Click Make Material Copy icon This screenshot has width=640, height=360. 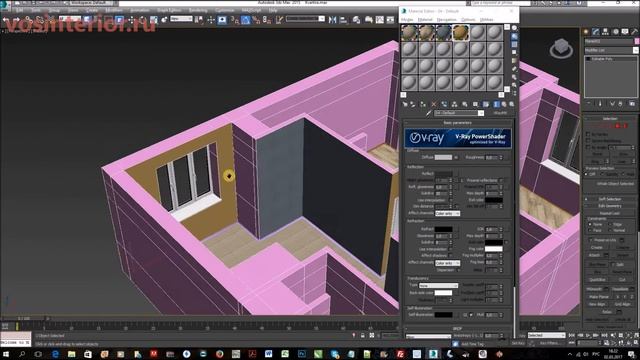point(444,104)
